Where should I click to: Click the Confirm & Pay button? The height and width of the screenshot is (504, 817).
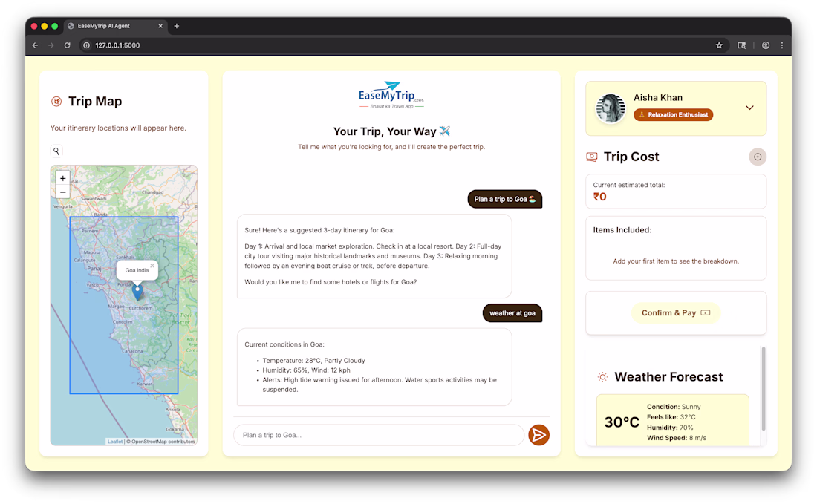(x=676, y=313)
